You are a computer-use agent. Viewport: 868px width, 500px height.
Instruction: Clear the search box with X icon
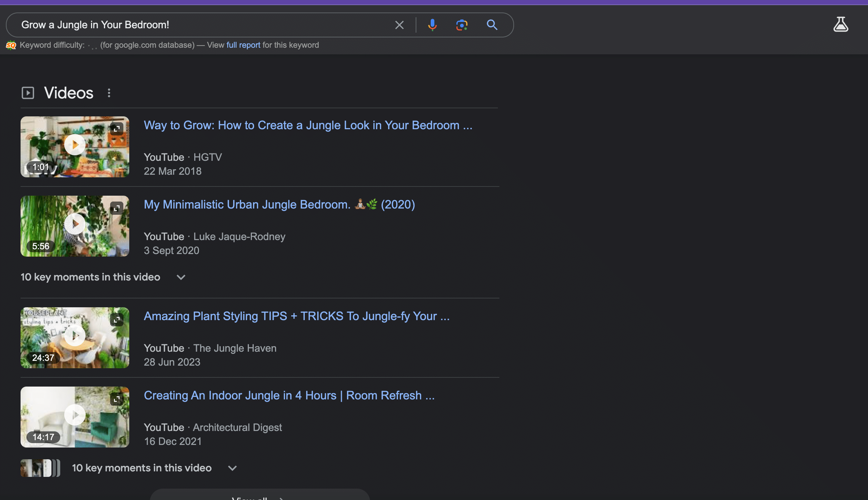click(x=399, y=25)
